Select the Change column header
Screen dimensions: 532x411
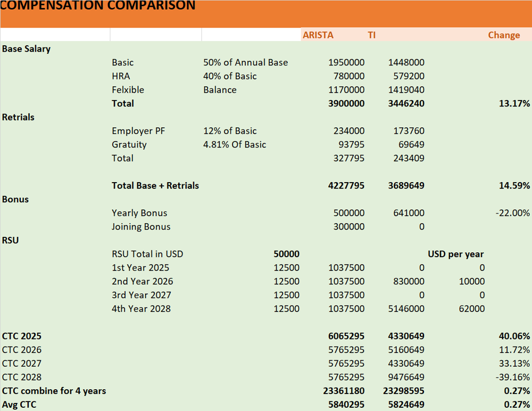(x=503, y=35)
